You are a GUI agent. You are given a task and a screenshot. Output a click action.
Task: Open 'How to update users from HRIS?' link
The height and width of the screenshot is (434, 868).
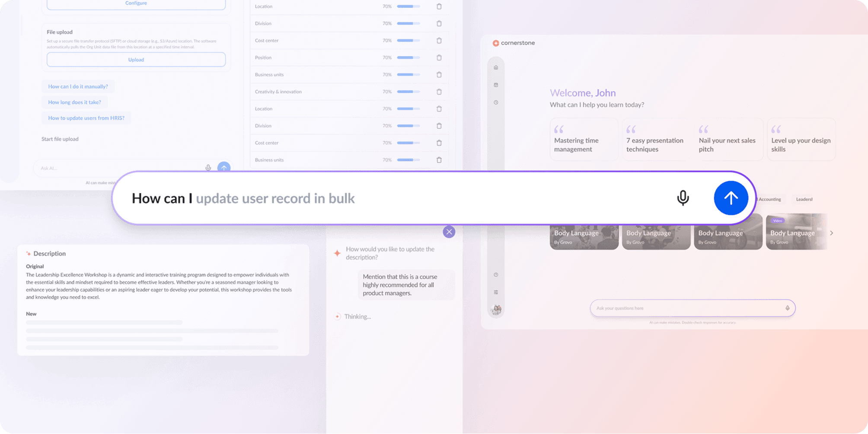[86, 118]
